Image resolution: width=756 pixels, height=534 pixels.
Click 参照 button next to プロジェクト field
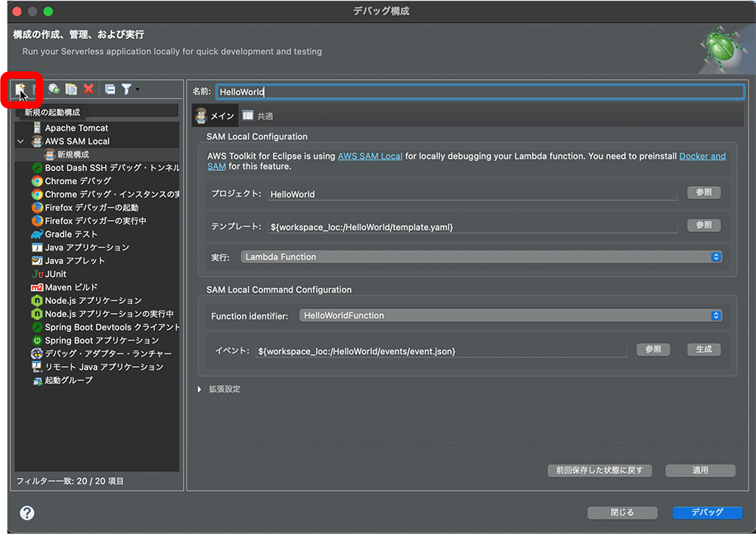pos(704,193)
